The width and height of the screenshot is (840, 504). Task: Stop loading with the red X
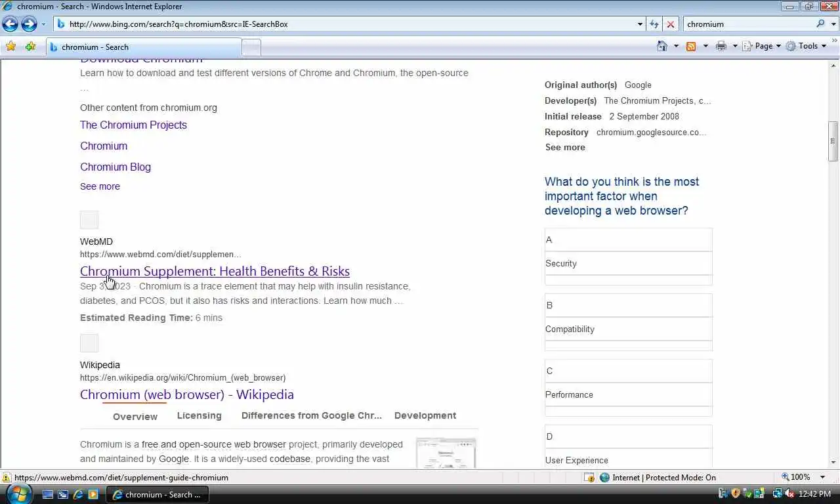pos(670,24)
